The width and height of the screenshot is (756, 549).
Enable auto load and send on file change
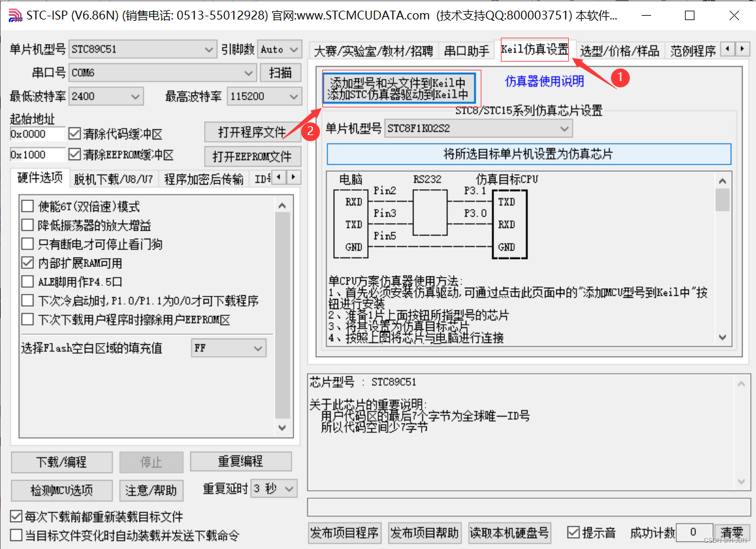click(16, 535)
